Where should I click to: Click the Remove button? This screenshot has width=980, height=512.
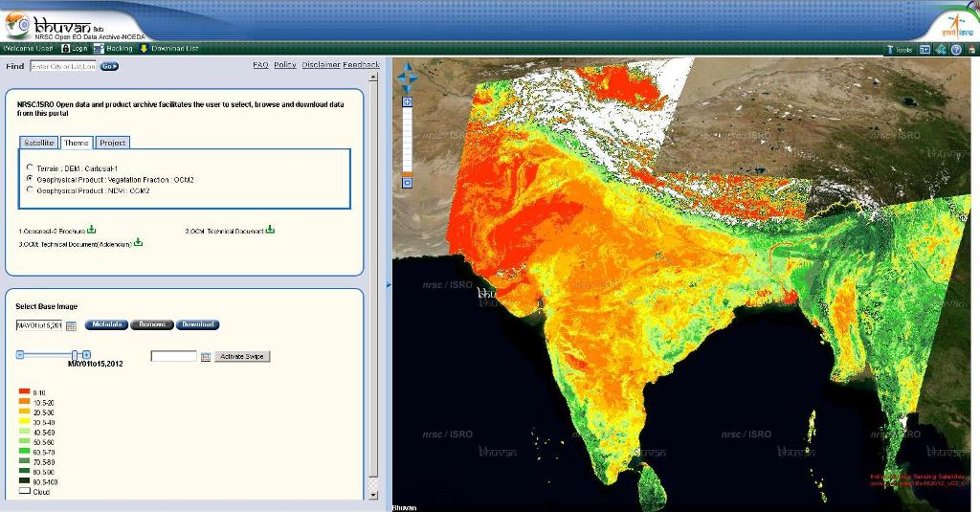(152, 324)
